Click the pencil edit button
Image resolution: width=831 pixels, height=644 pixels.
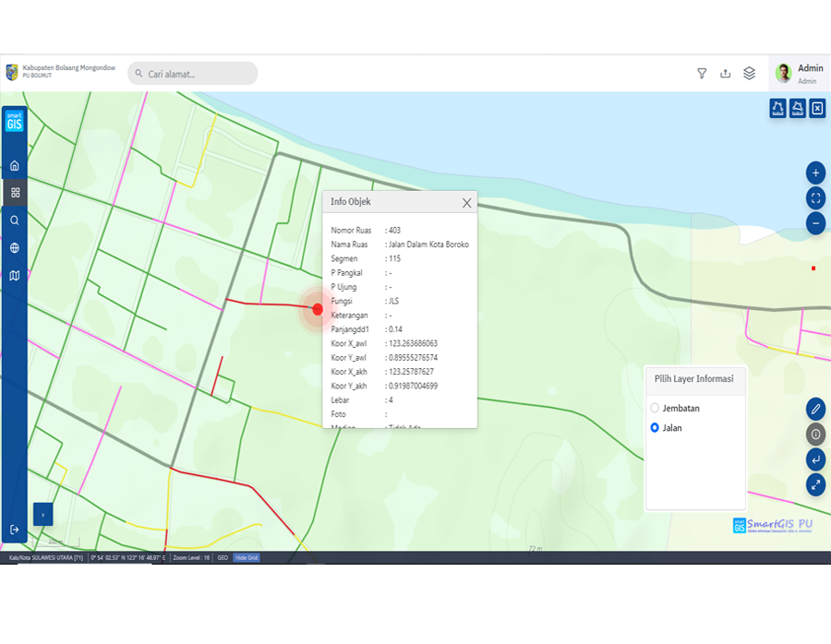pyautogui.click(x=815, y=409)
